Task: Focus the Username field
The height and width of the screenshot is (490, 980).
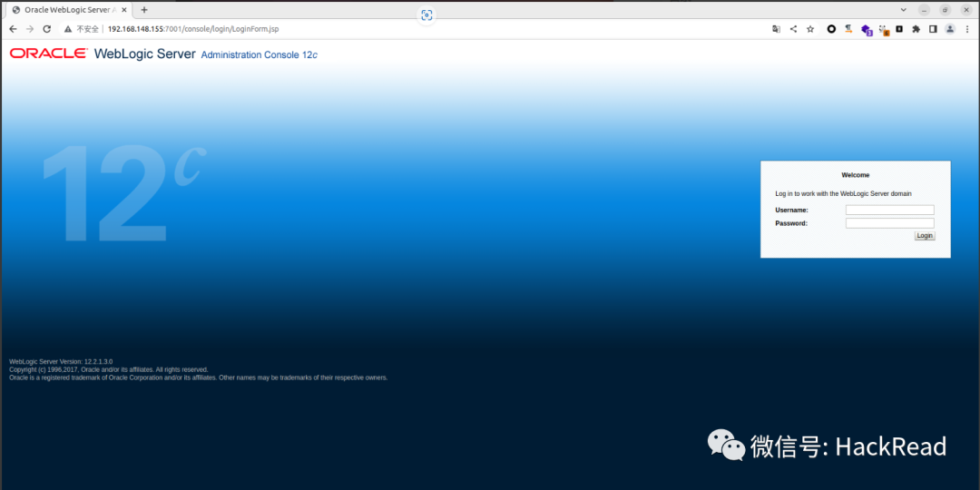Action: tap(889, 210)
